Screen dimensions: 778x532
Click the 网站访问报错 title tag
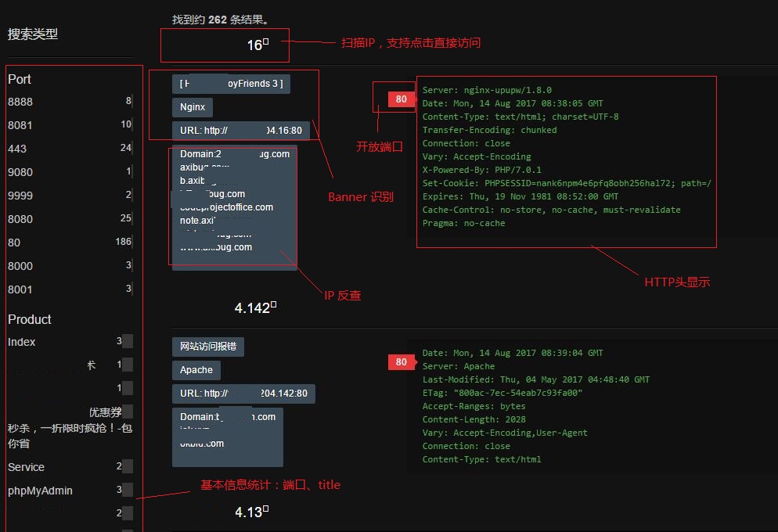coord(207,346)
